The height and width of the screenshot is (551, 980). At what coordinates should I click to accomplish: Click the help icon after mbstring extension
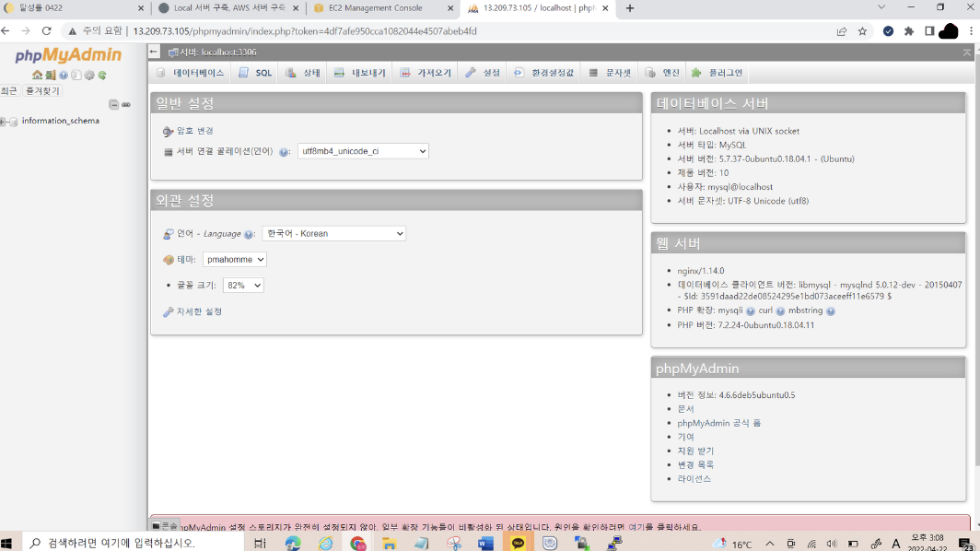[x=831, y=311]
